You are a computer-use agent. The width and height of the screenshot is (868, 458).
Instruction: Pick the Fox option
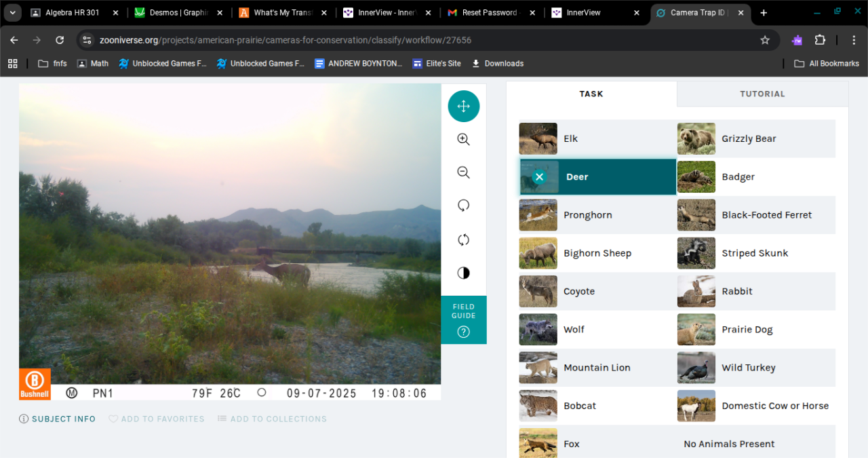(597, 444)
